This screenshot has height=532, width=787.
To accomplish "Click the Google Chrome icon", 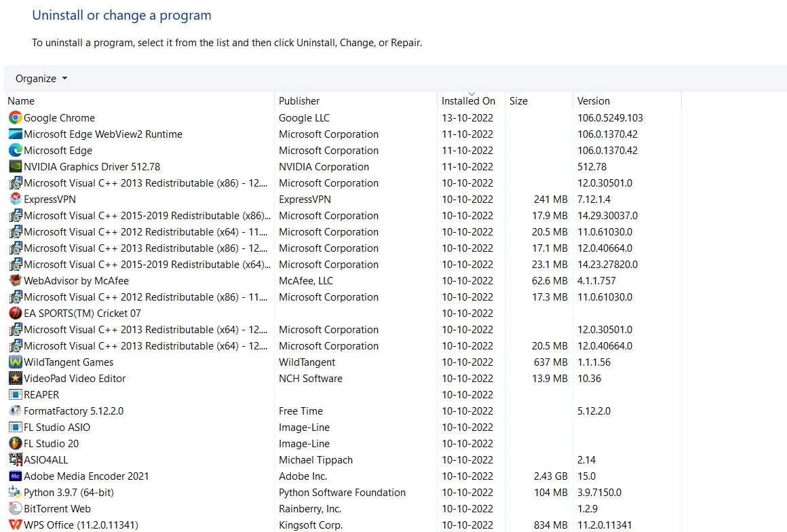I will pos(15,117).
